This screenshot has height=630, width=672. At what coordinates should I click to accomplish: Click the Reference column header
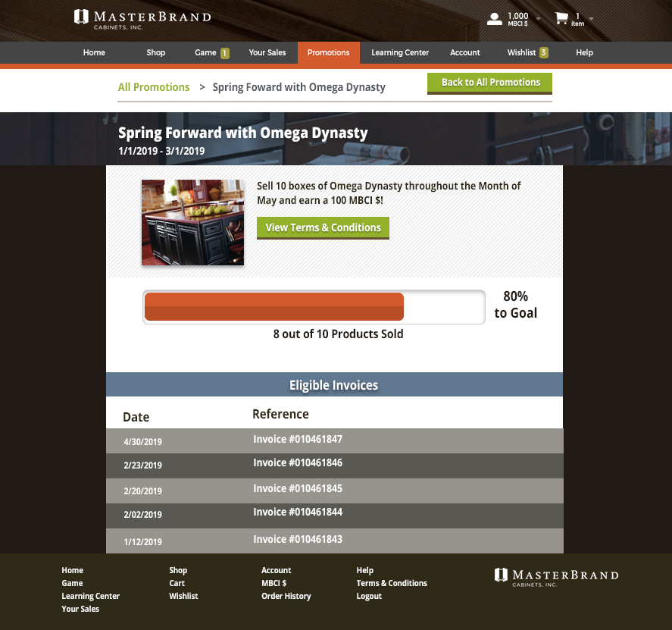point(280,414)
